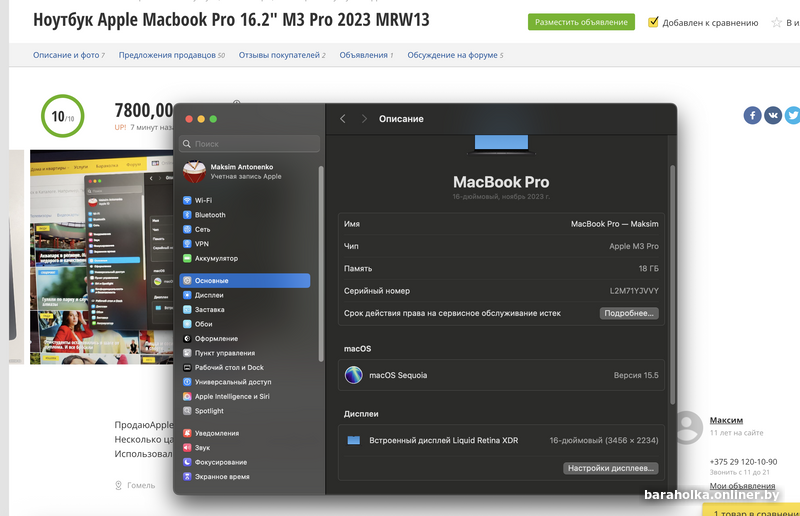This screenshot has width=800, height=516.
Task: Click the main pane scrollbar
Action: tap(672, 285)
